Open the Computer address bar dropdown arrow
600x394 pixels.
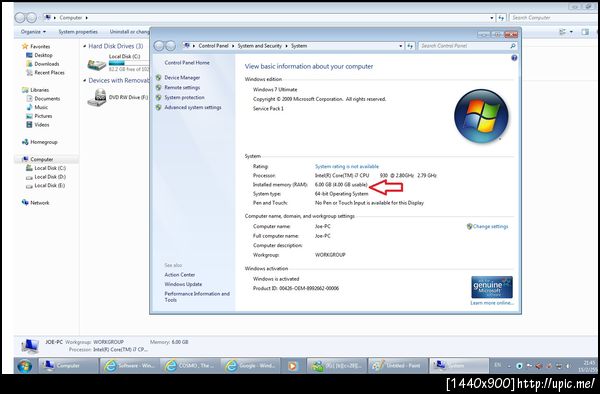tap(492, 18)
